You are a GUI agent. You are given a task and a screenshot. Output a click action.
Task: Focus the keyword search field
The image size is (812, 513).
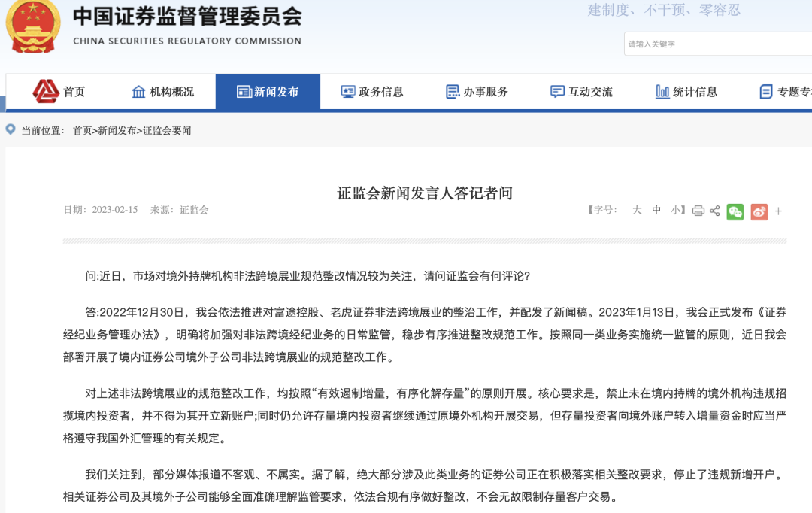point(718,44)
